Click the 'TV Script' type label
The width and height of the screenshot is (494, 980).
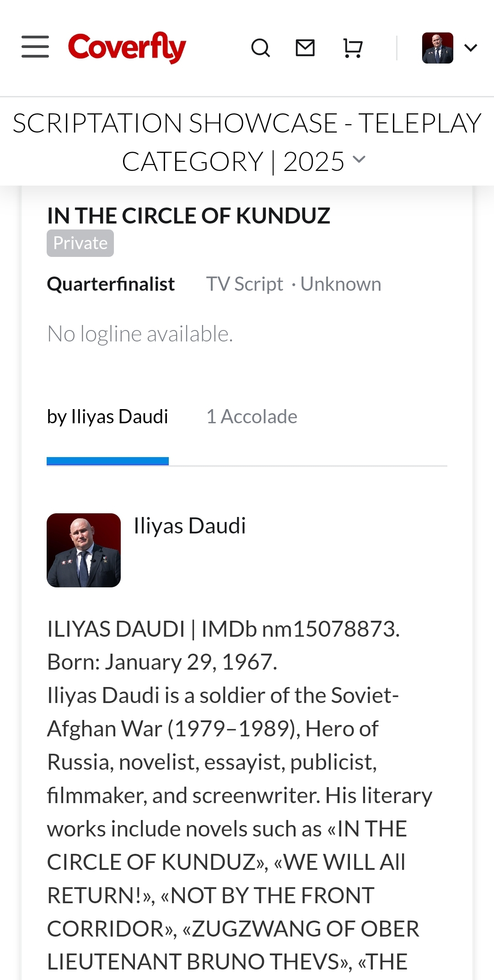coord(245,284)
